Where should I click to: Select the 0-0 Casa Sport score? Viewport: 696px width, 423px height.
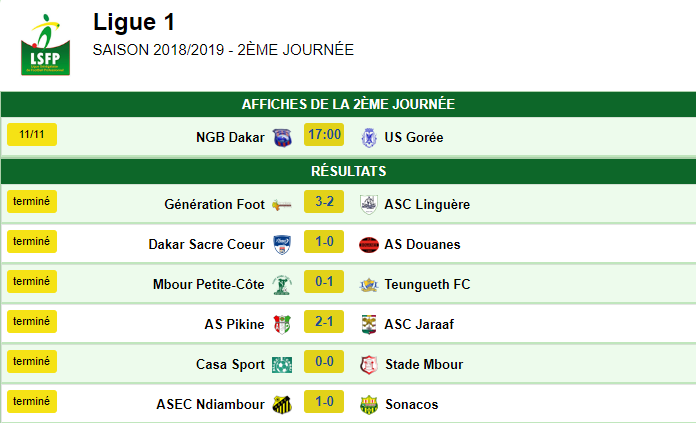click(324, 361)
